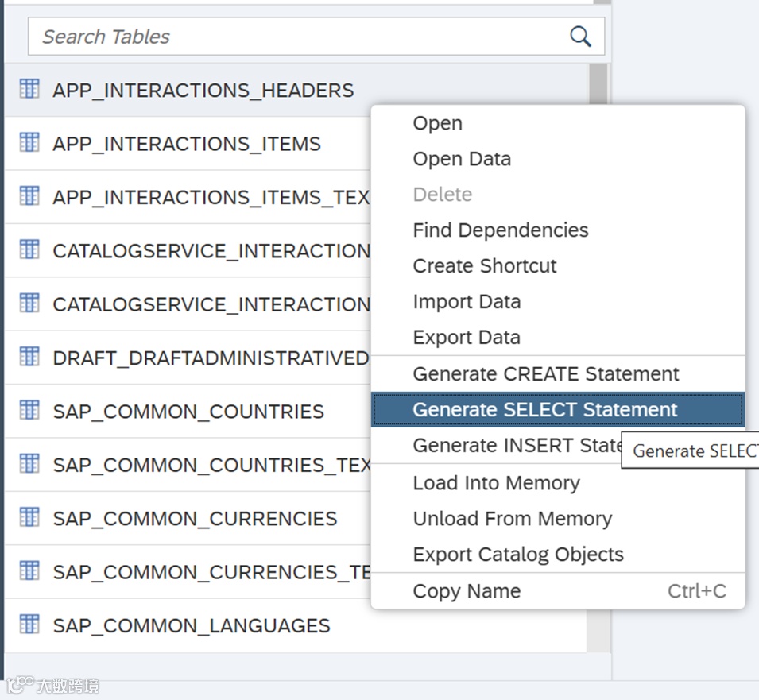Click Export Catalog Objects option

pos(518,555)
